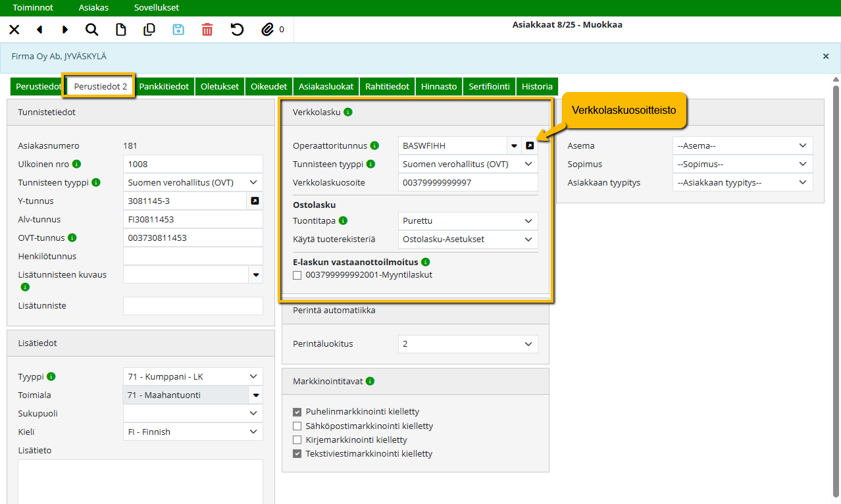
Task: Open the Perintäluokitus dropdown
Action: (468, 344)
